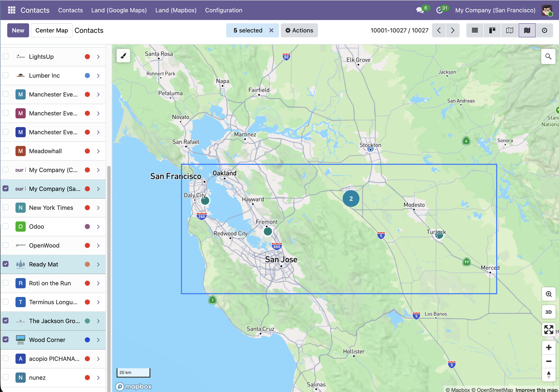Screen dimensions: 559x392
Task: Open the apps grid menu icon
Action: click(x=11, y=10)
